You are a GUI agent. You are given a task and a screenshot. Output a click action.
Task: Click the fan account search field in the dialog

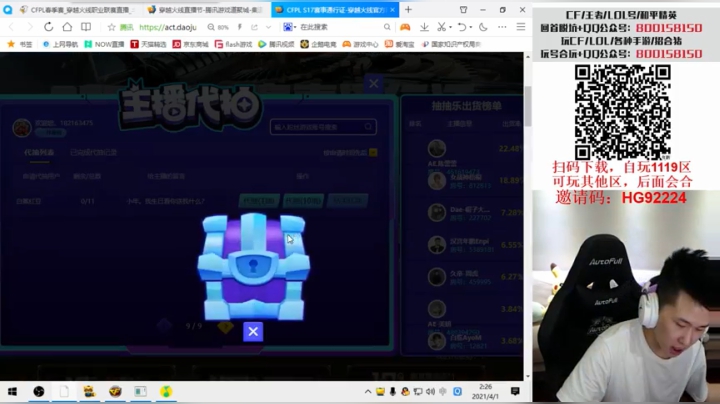click(323, 127)
